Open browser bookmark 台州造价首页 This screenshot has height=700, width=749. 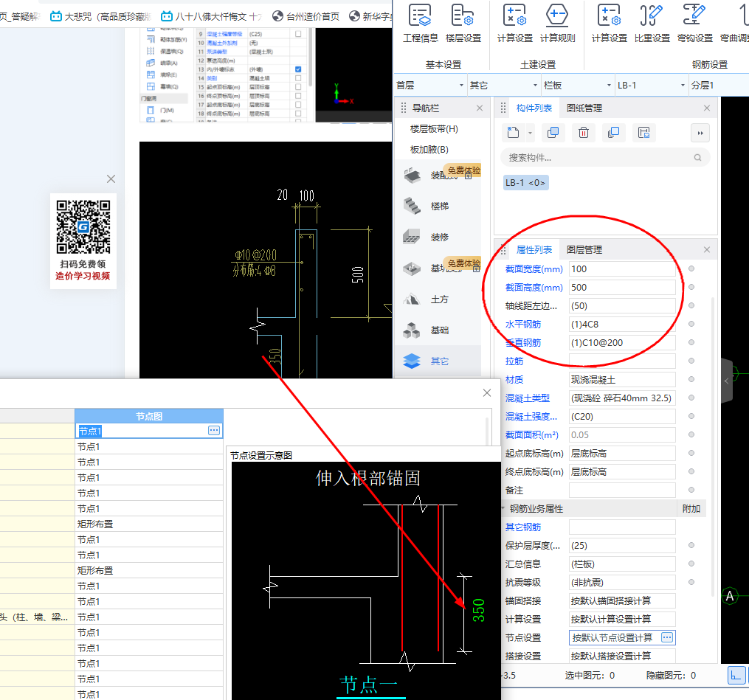pyautogui.click(x=306, y=16)
